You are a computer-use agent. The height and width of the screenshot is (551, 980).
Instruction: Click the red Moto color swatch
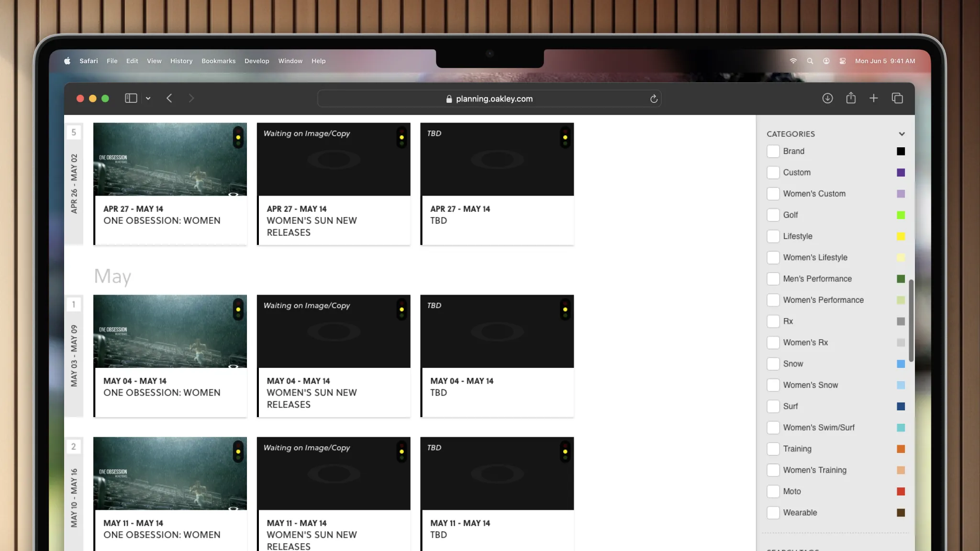[x=901, y=492]
